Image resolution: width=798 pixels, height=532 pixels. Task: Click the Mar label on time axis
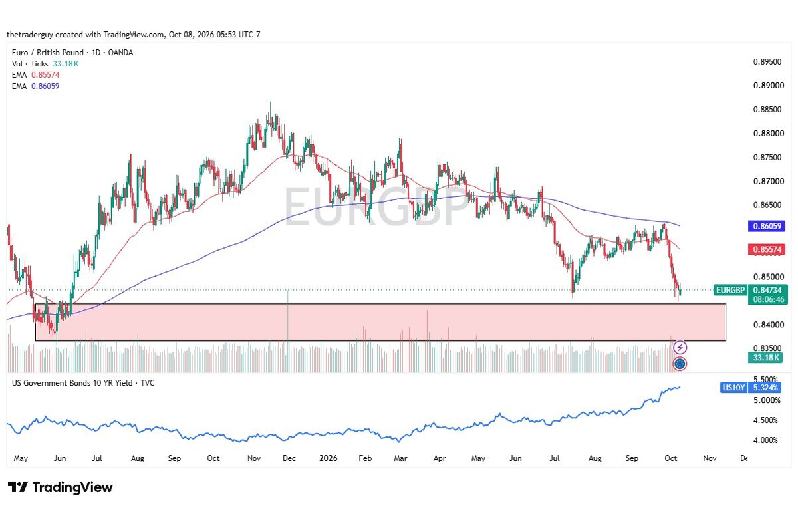400,458
